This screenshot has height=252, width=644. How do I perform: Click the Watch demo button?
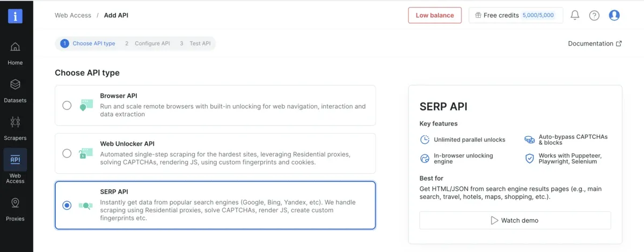[515, 220]
